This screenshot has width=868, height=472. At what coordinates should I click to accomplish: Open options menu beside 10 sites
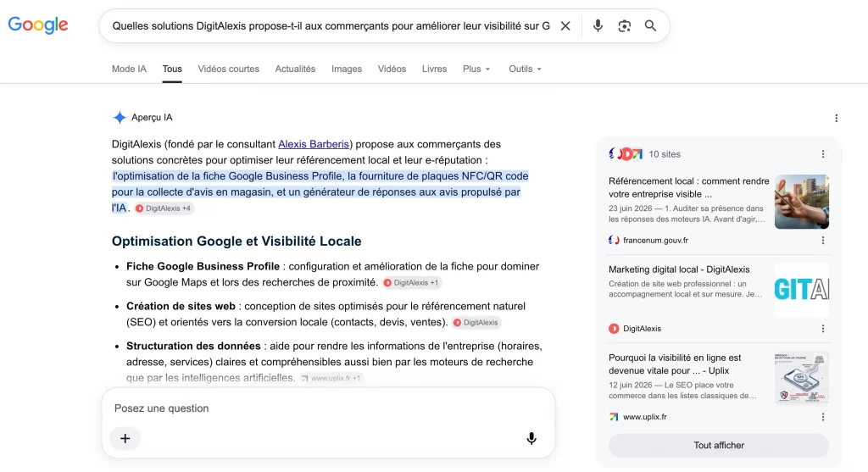(822, 154)
